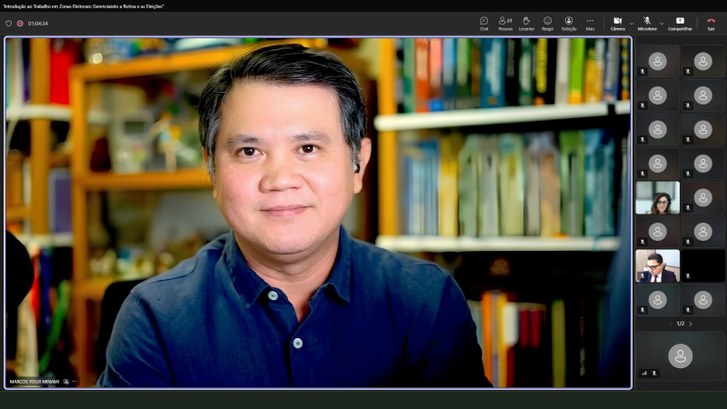Unmute using the Microfone toggle
Screen dimensions: 727x409
click(x=647, y=24)
